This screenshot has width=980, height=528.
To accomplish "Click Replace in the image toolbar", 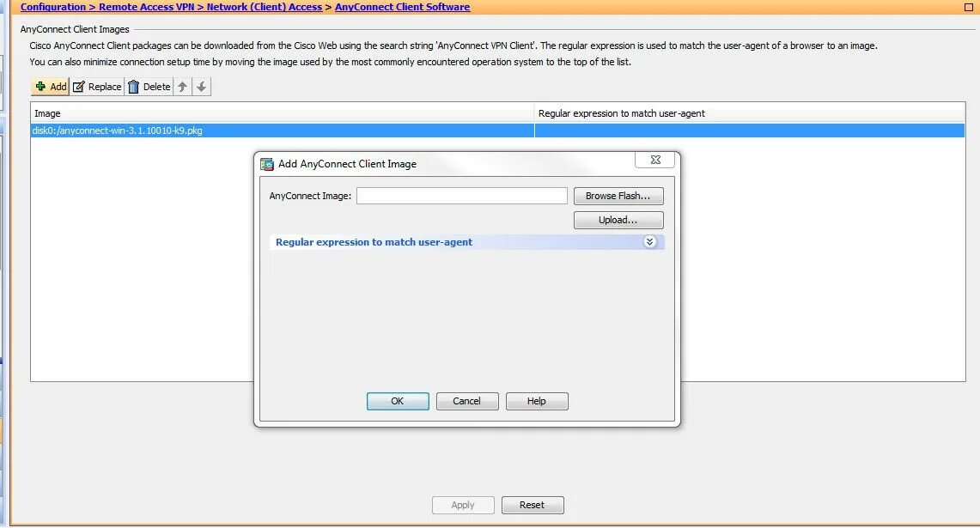I will tap(97, 87).
